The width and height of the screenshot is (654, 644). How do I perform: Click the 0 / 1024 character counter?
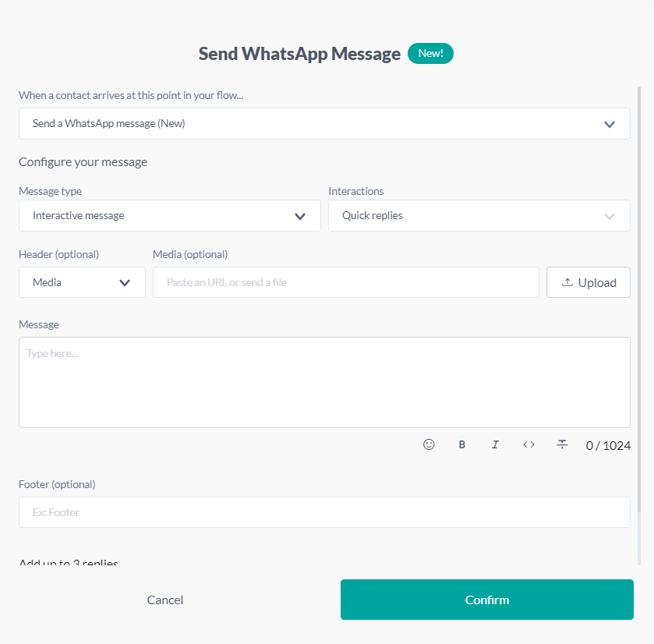tap(608, 446)
